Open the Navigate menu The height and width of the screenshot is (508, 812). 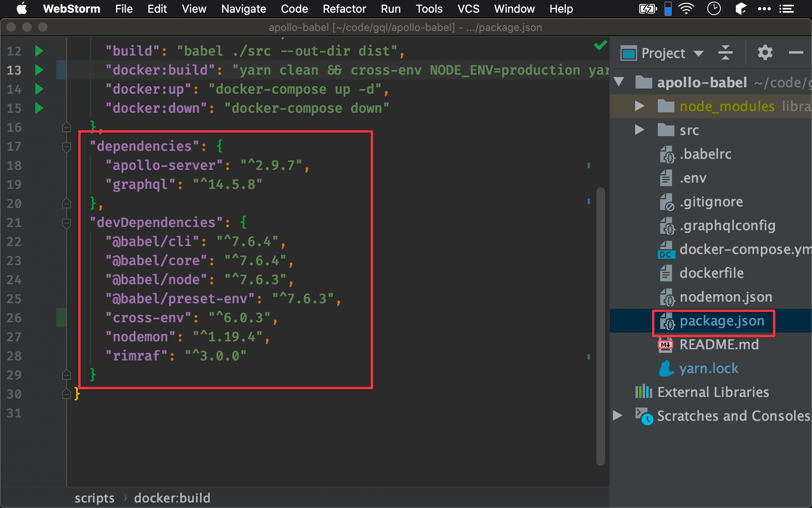[x=243, y=9]
